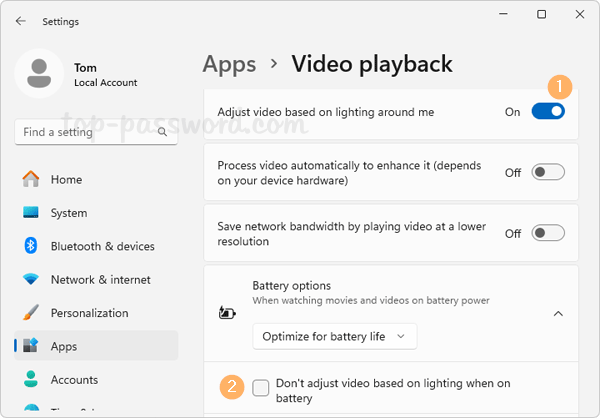Maximize the Settings window
Viewport: 600px width, 418px height.
[541, 14]
